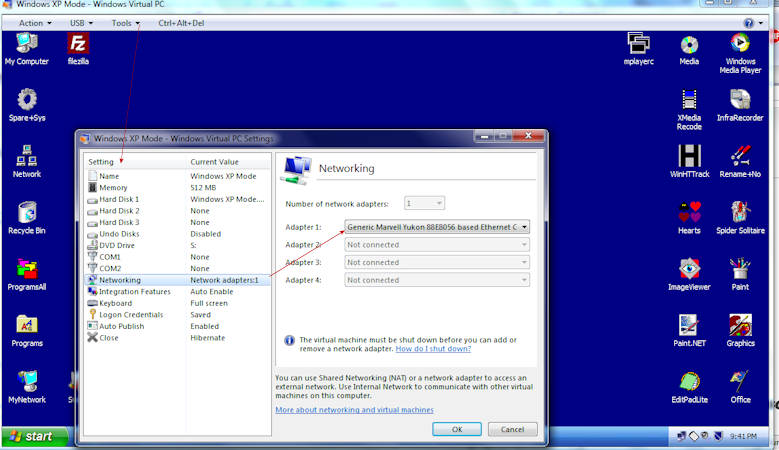Launch the WinHTTrack icon
The width and height of the screenshot is (779, 450).
pyautogui.click(x=690, y=161)
